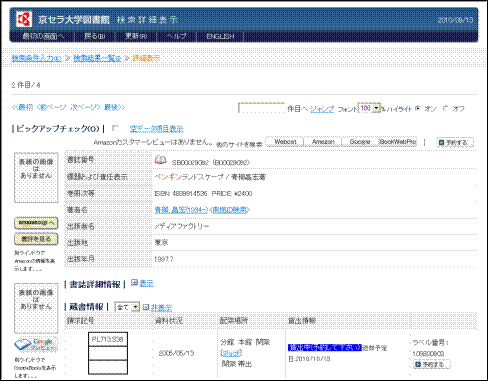Click the 非表示 link for holdings
Viewport: 488px width, 381px height.
click(161, 307)
